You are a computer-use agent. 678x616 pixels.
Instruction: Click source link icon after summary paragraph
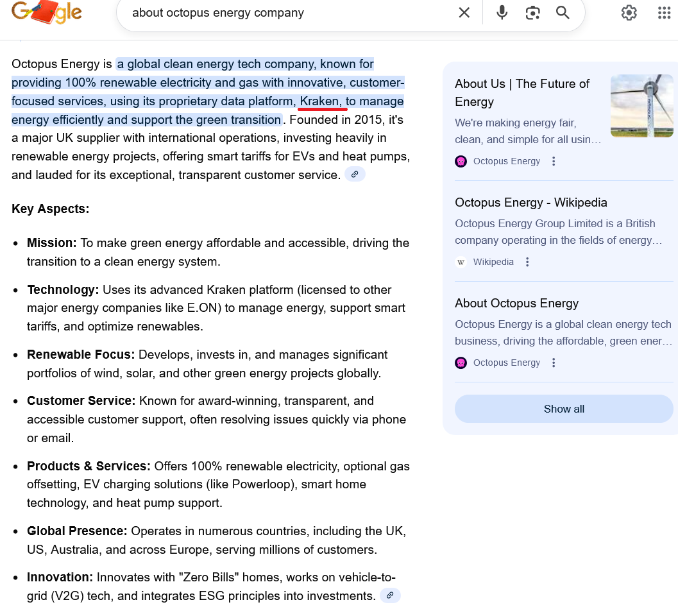pos(355,174)
